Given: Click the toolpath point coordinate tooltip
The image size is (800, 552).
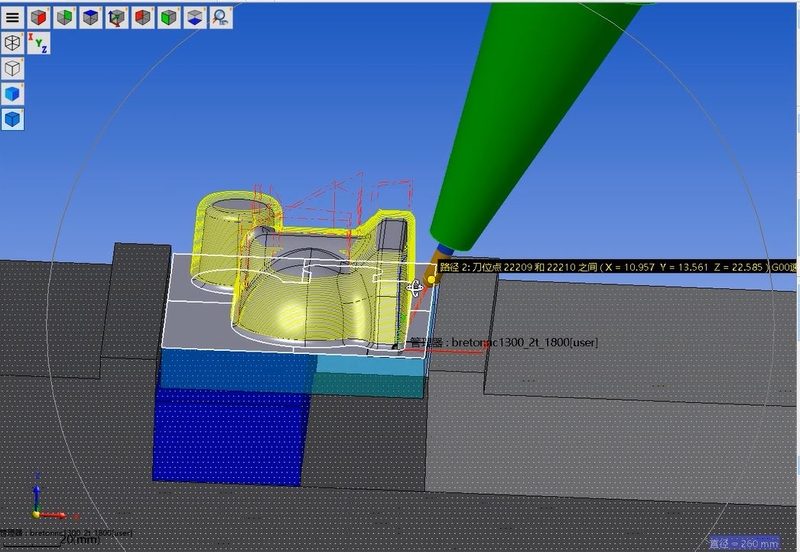Looking at the screenshot, I should coord(617,267).
